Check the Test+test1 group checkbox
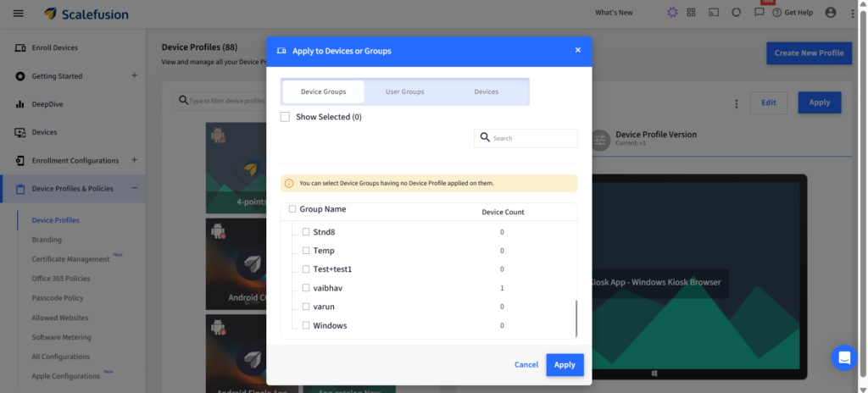Viewport: 868px width, 393px height. coord(306,269)
